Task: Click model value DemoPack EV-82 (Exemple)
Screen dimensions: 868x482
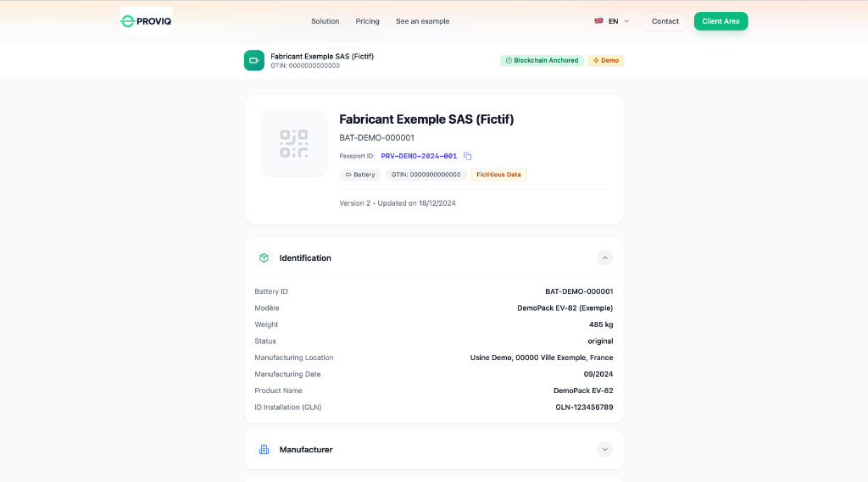Action: click(x=565, y=307)
